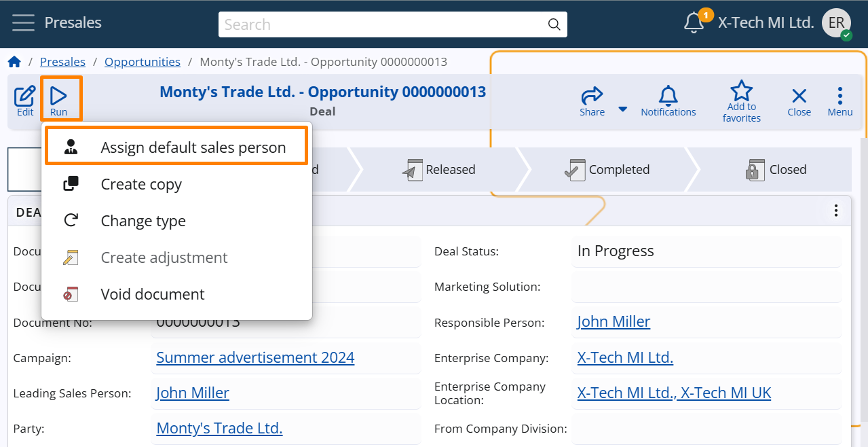This screenshot has width=868, height=447.
Task: Open the Deal General options menu
Action: [835, 211]
